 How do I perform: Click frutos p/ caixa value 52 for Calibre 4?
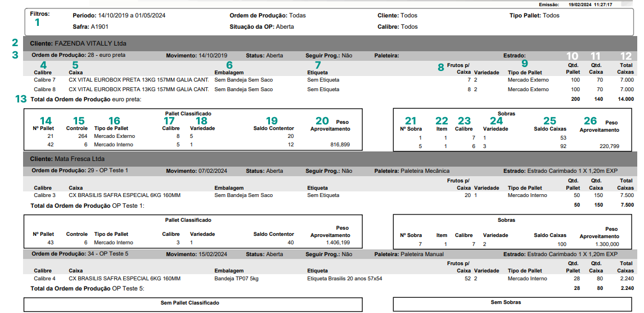(467, 279)
